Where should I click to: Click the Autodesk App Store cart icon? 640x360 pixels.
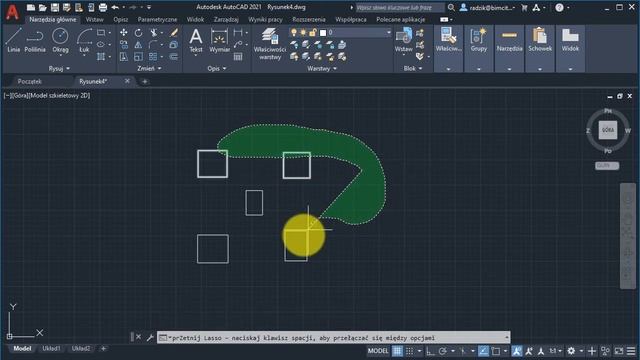pos(524,7)
